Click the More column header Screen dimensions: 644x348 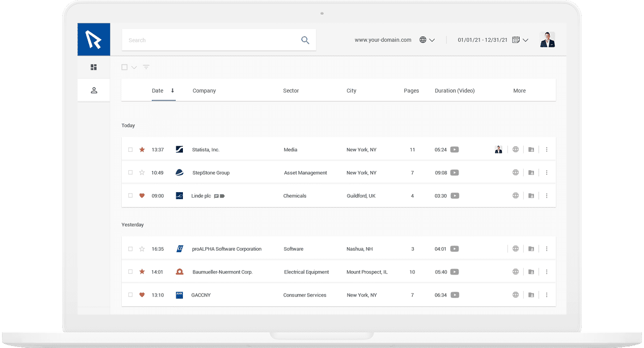tap(519, 91)
